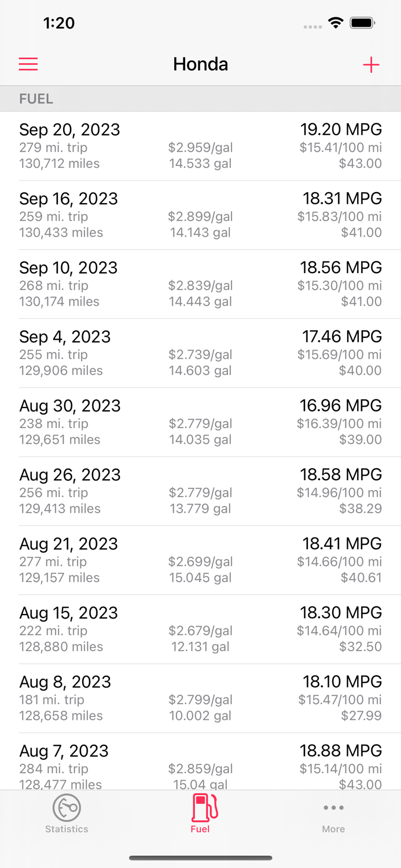This screenshot has height=868, width=401.
Task: Open the More menu via ellipsis icon
Action: click(333, 807)
